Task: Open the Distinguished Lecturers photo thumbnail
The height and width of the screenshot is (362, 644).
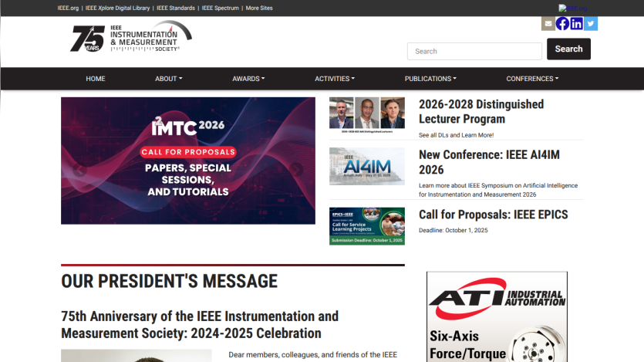Action: tap(367, 115)
